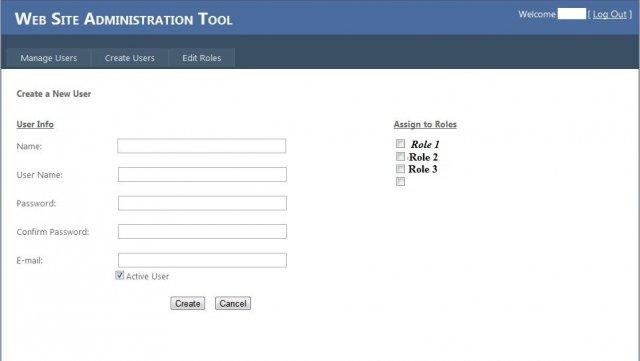Click the Assign to Roles heading
This screenshot has height=361, width=640.
(425, 124)
